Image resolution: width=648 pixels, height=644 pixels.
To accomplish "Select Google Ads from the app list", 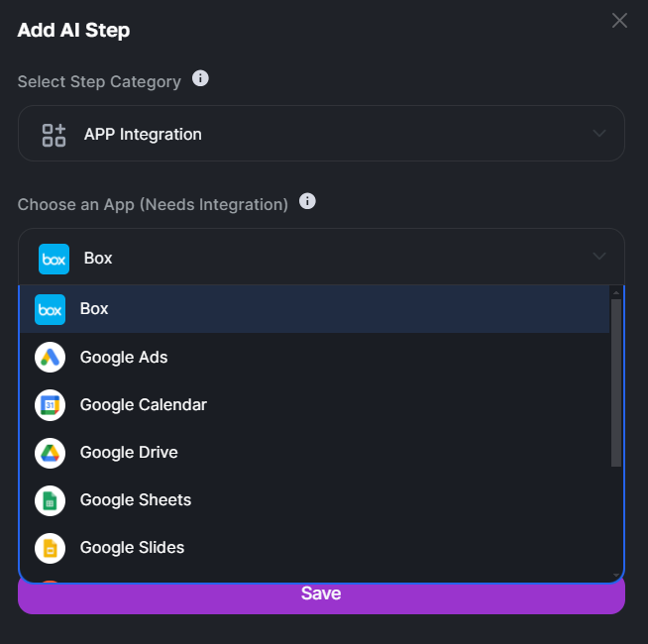I will [x=314, y=357].
